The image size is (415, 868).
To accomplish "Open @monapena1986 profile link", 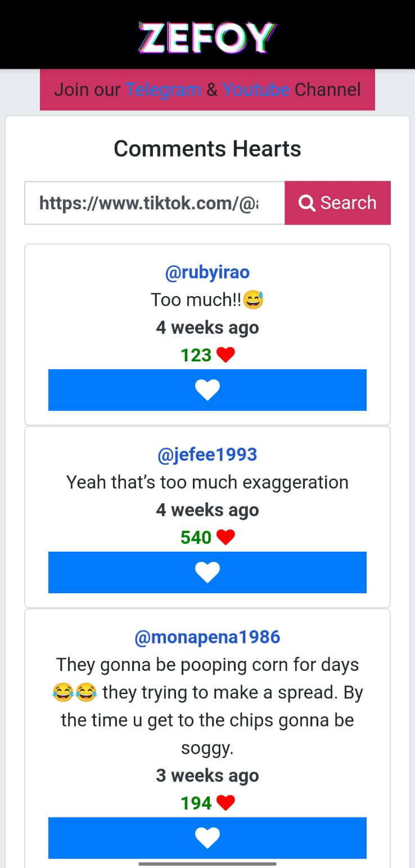I will coord(207,637).
